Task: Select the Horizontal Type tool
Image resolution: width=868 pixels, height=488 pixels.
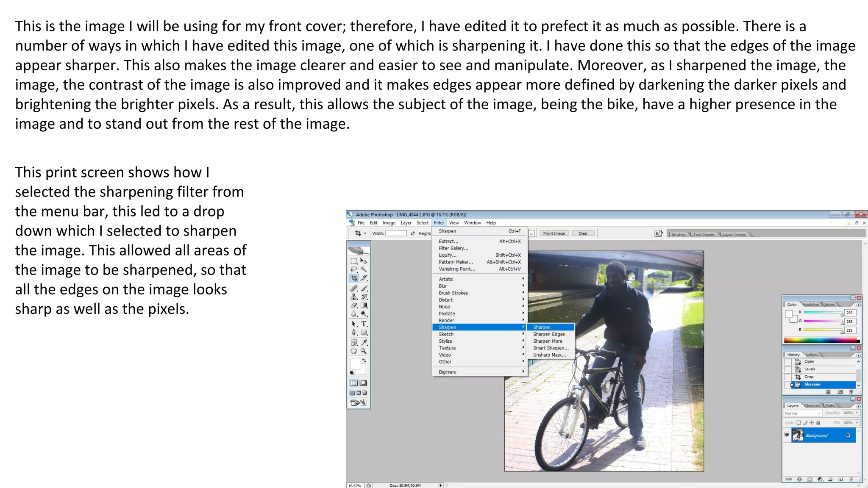Action: [364, 324]
